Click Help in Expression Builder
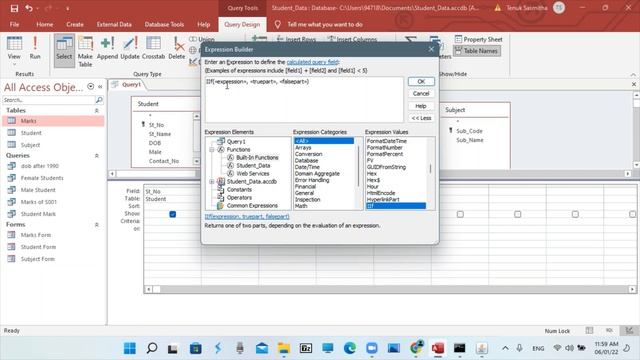640x360 pixels. point(421,106)
